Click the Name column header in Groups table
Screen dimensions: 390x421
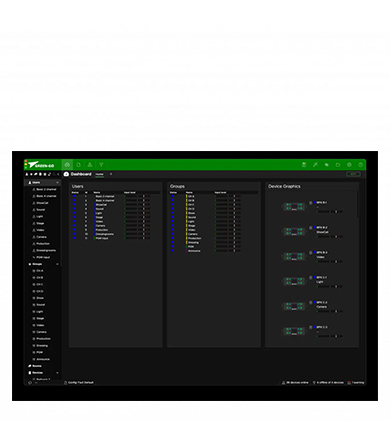coord(189,192)
